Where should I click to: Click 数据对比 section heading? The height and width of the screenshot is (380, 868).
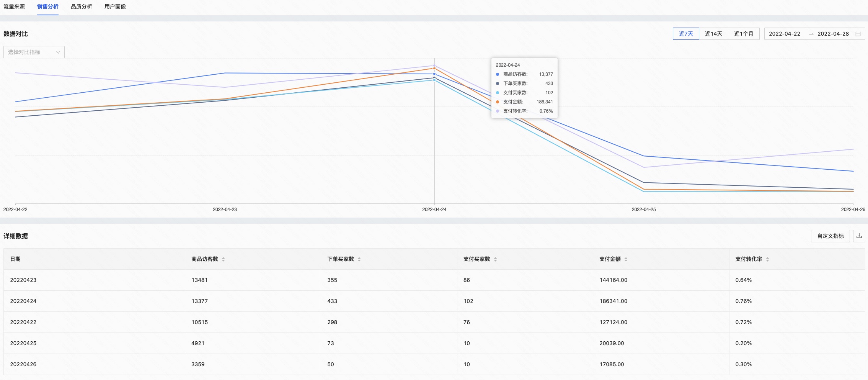pos(16,34)
